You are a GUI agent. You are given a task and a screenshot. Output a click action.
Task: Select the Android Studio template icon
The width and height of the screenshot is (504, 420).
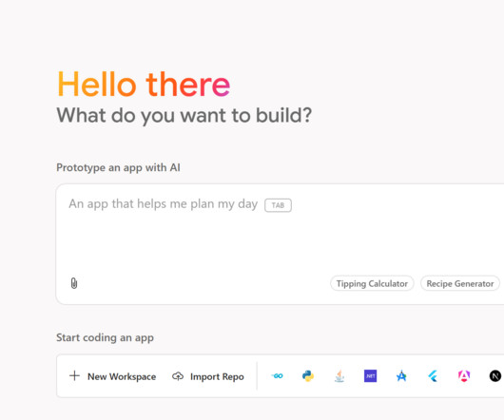tap(401, 375)
